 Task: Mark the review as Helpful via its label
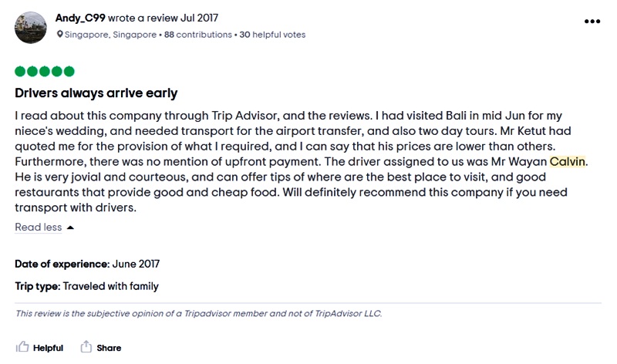pyautogui.click(x=48, y=348)
